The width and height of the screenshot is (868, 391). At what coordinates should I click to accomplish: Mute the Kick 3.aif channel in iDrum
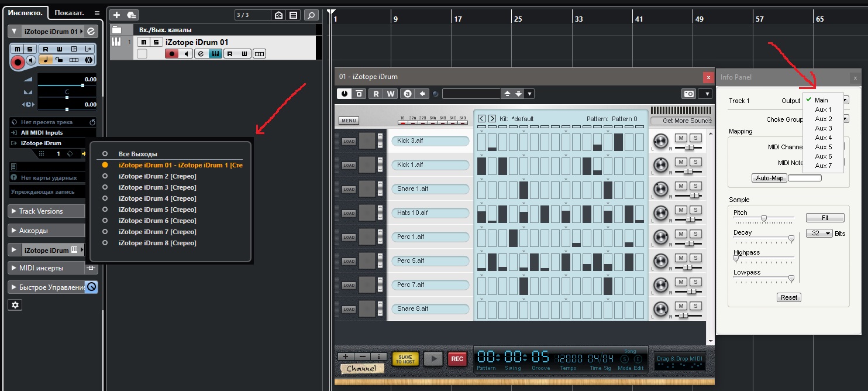(x=681, y=138)
